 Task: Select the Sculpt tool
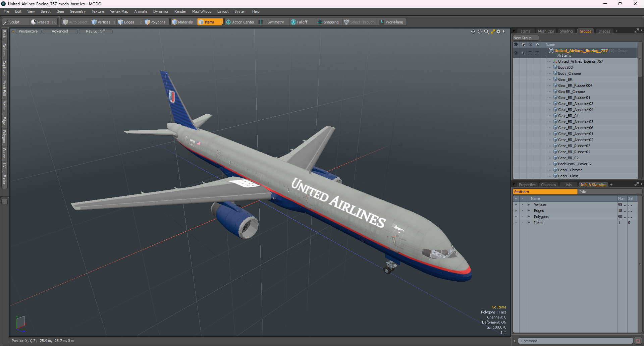15,22
